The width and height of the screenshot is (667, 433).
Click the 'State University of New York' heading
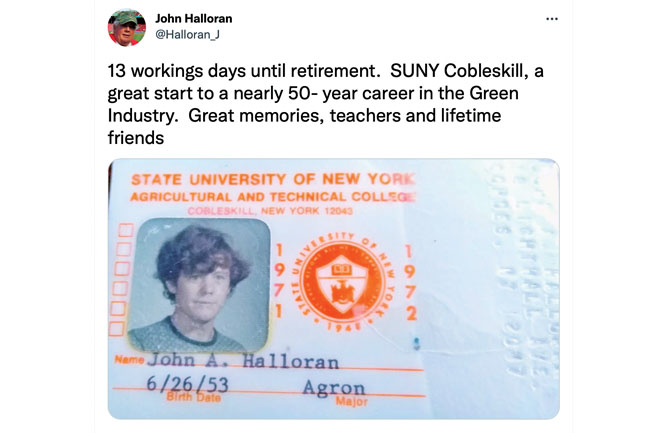point(273,179)
